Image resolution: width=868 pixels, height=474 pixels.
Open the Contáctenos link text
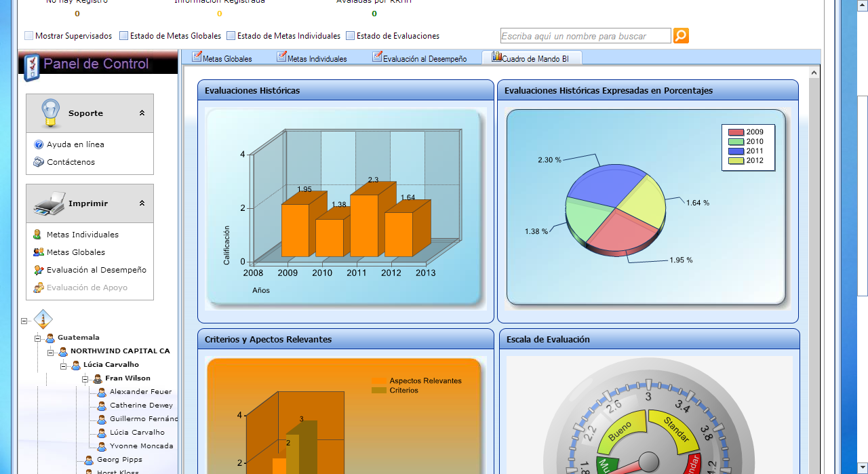tap(71, 162)
